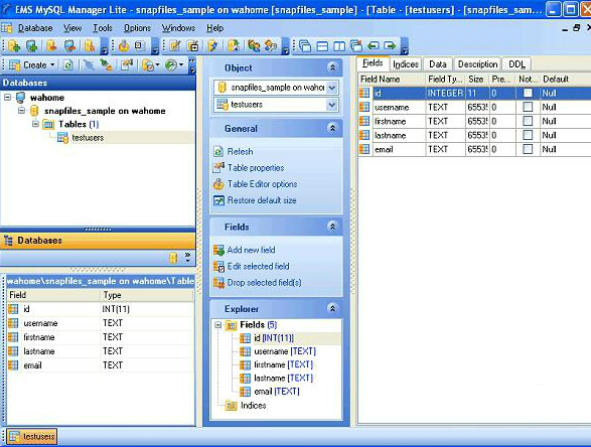
Task: Click the cascade windows toolbar icon
Action: (x=305, y=46)
